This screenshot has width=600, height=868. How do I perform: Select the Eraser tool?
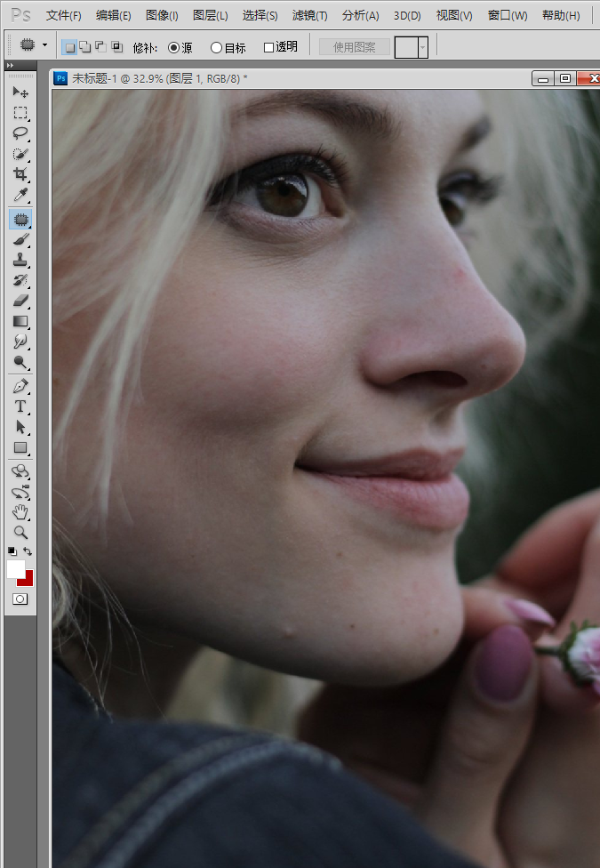click(x=20, y=301)
